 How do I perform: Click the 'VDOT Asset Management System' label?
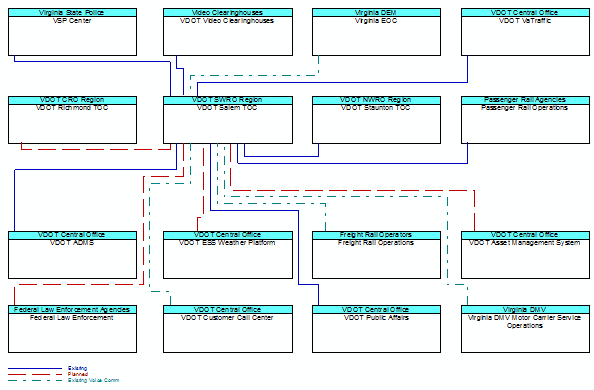pyautogui.click(x=525, y=243)
